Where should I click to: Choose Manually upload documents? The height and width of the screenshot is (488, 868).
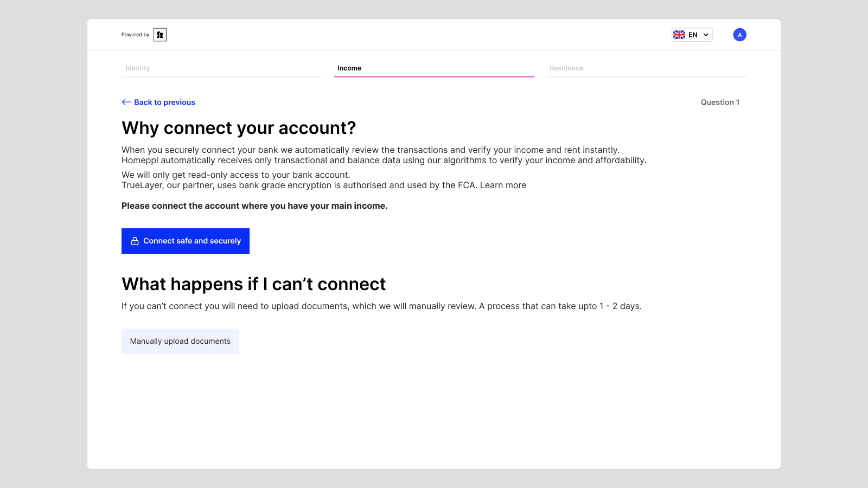(180, 341)
